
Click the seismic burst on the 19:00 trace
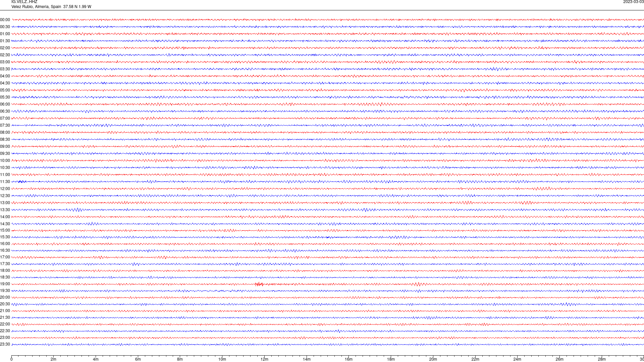tap(259, 284)
